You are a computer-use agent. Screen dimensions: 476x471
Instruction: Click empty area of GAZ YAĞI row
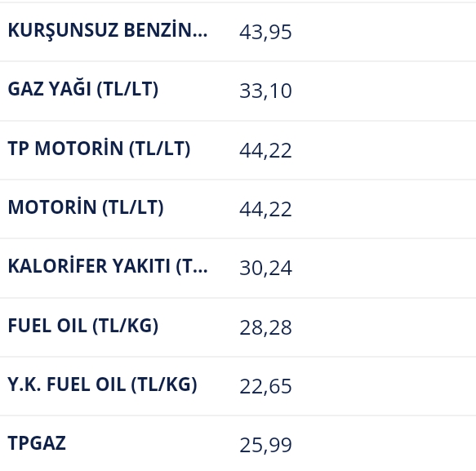[382, 91]
